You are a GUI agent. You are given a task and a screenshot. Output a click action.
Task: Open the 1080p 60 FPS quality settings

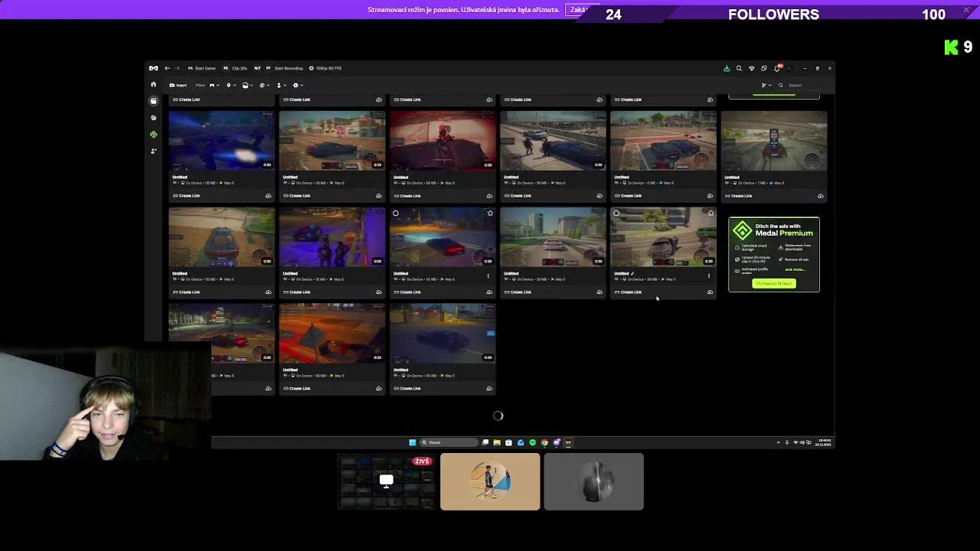325,68
